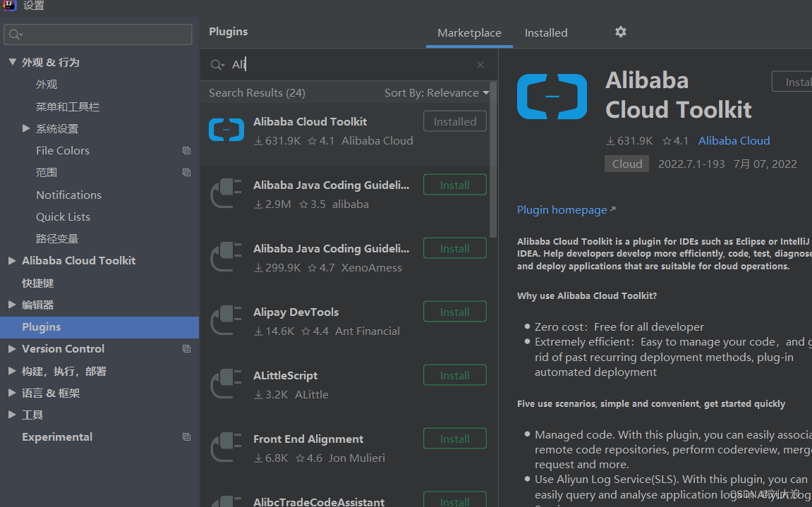812x507 pixels.
Task: Install the AlibcTradeCodeAssistant plugin
Action: [455, 500]
